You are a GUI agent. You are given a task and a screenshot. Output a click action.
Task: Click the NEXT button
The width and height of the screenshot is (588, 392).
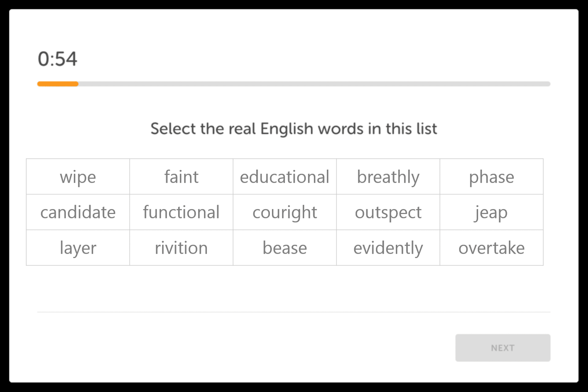coord(502,348)
